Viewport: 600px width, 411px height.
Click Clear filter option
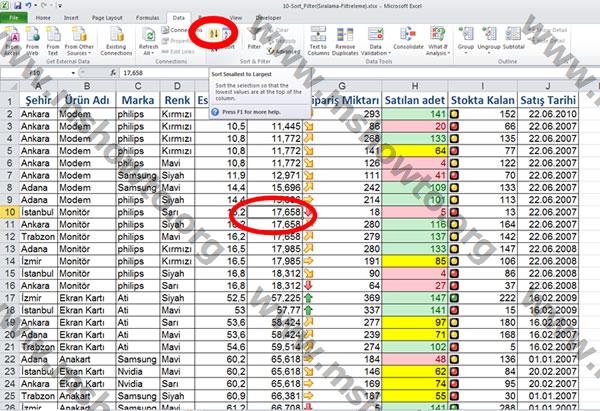tap(279, 30)
